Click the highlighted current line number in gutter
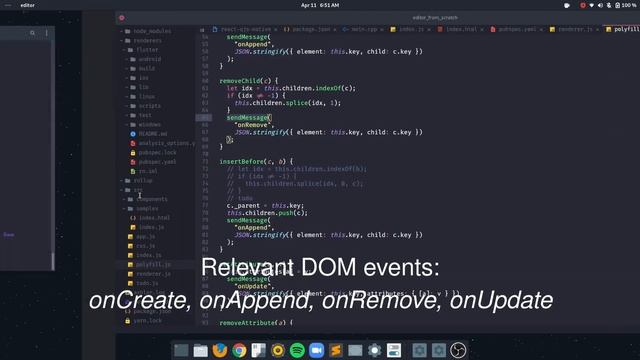Viewport: 640px width, 360px height. click(x=204, y=118)
